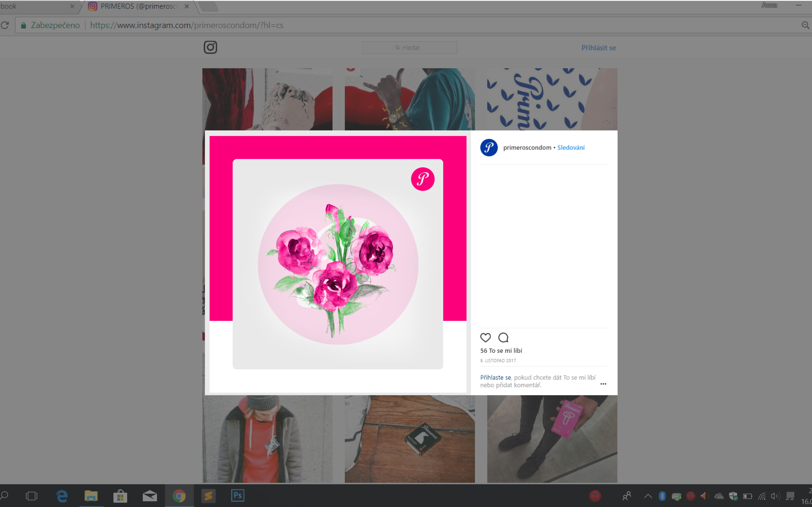Viewport: 812px width, 507px height.
Task: Click the Sledování follow link
Action: [x=571, y=148]
